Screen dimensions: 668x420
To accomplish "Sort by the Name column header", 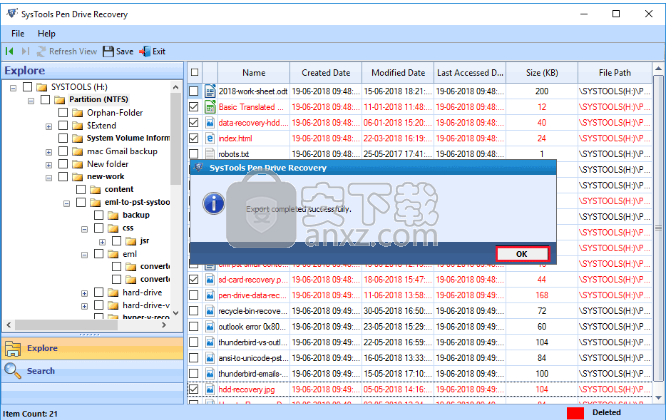I will [253, 73].
